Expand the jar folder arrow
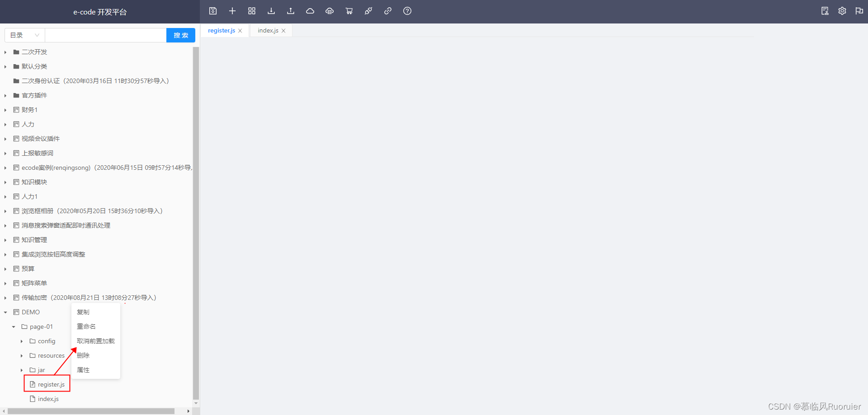 [22, 370]
